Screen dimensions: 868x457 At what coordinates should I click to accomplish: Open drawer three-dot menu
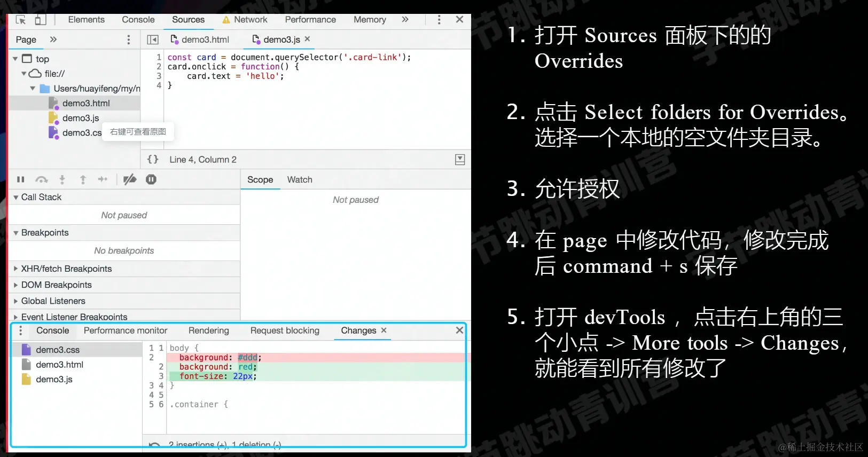[21, 330]
